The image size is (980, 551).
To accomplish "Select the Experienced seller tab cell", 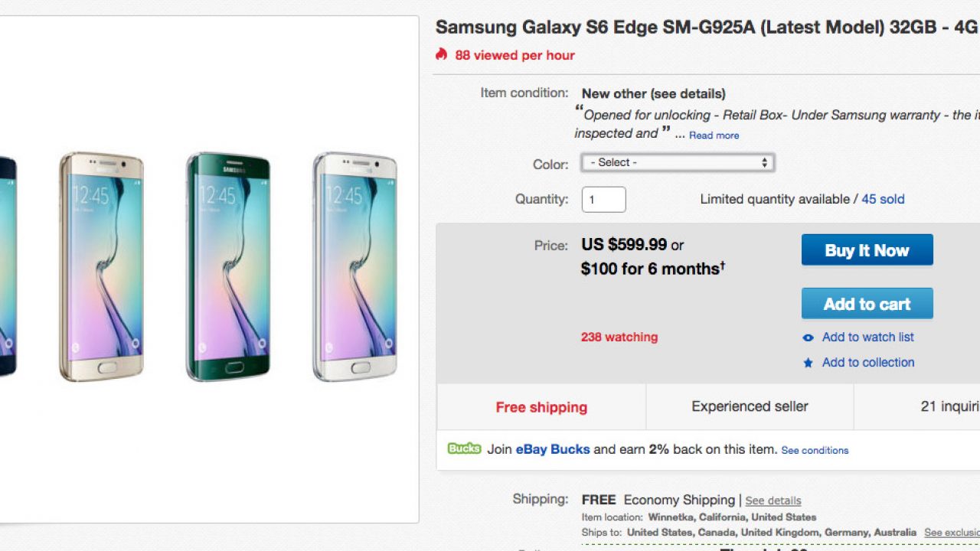I will pyautogui.click(x=750, y=407).
